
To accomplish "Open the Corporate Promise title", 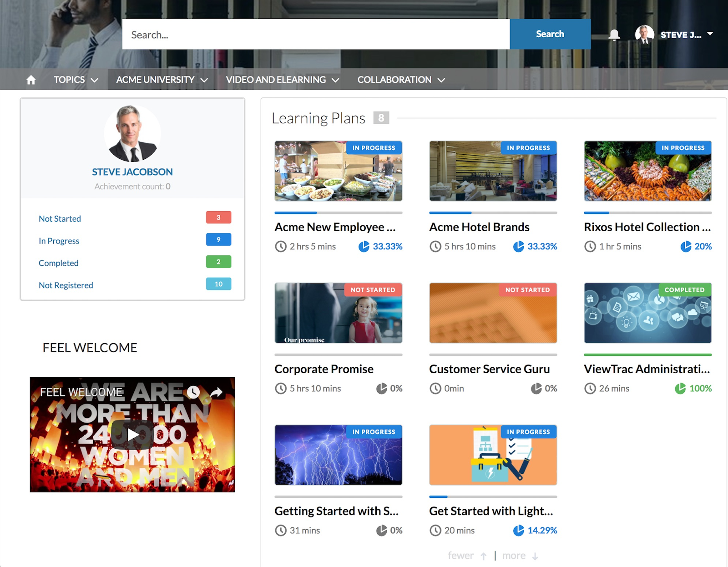I will (x=324, y=369).
